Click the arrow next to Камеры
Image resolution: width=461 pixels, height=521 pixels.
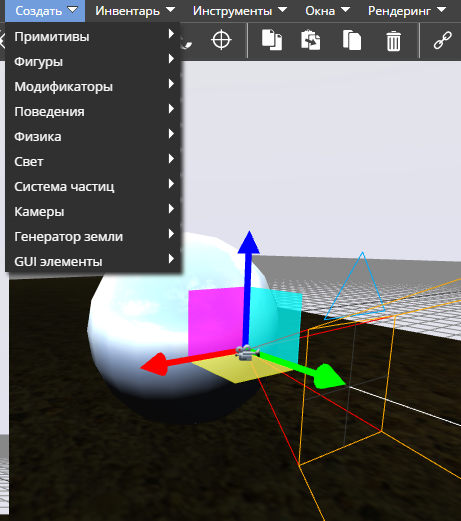pos(171,209)
